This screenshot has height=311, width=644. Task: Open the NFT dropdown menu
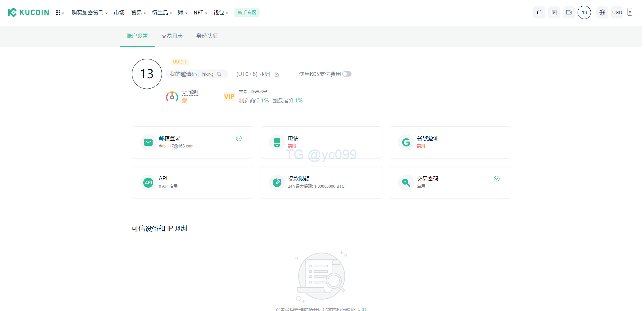(x=200, y=13)
